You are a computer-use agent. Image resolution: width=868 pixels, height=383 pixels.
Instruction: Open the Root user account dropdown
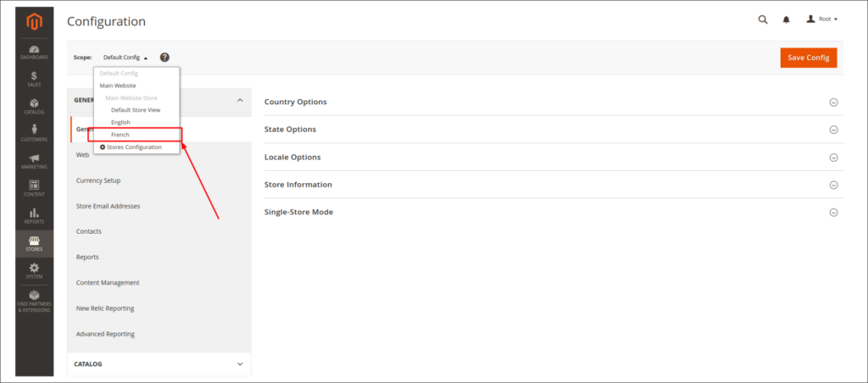821,19
